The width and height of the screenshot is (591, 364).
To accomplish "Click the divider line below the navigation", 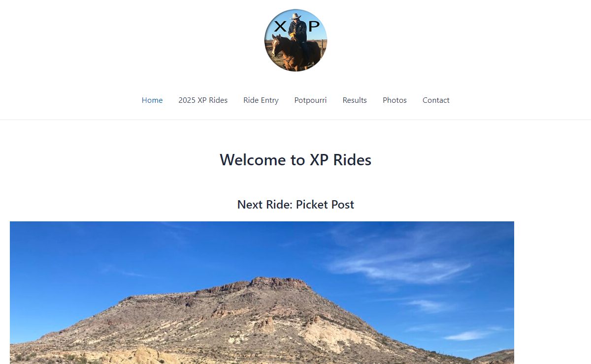I will point(295,120).
